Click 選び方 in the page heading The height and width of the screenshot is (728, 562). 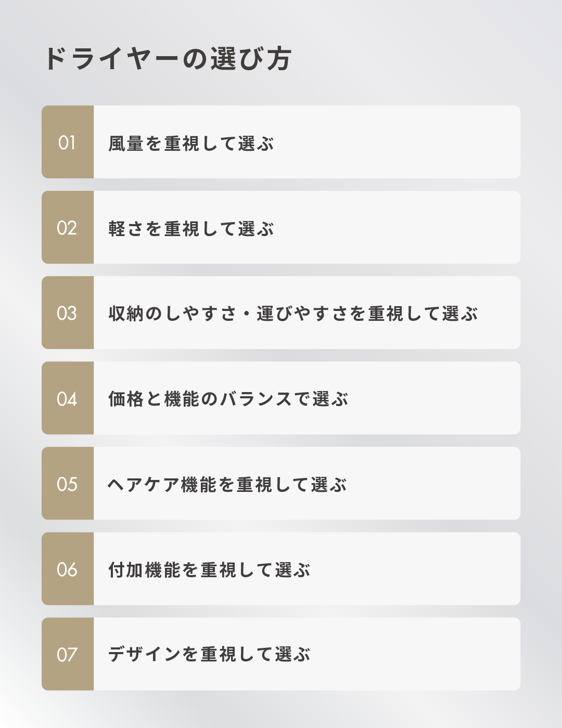pos(251,58)
